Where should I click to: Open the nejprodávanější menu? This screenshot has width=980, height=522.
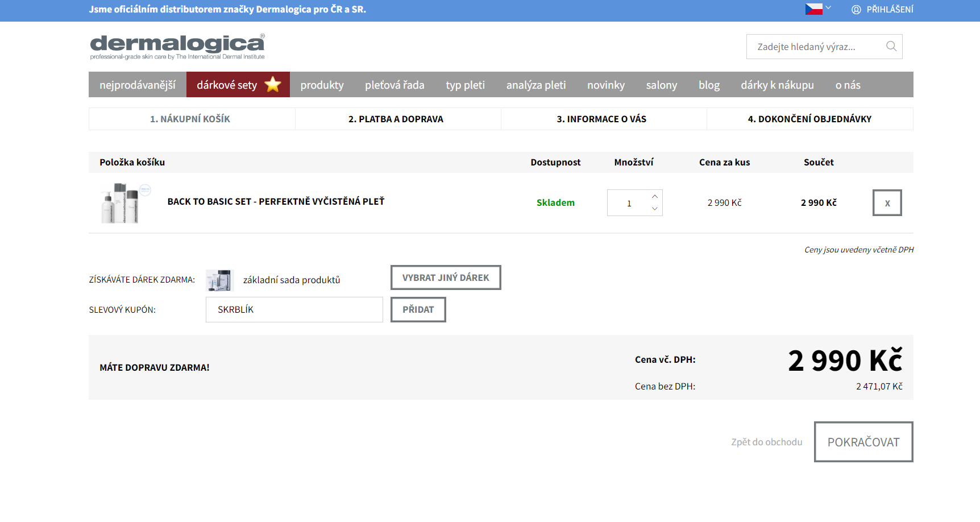point(138,85)
